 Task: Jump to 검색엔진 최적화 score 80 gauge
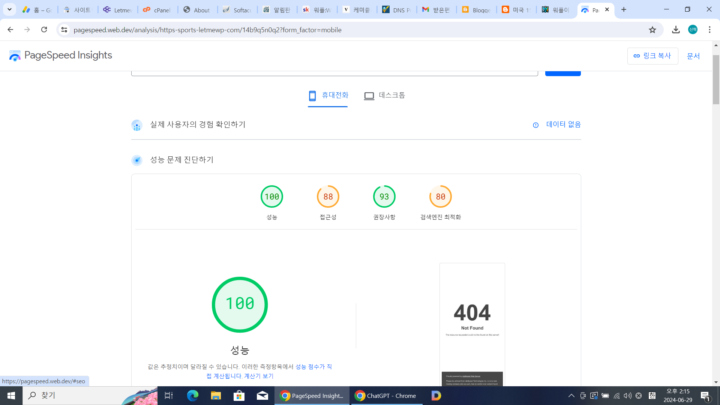(x=440, y=197)
